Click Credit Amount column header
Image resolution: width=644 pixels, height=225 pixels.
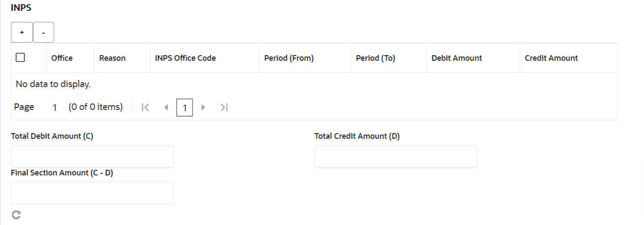coord(551,58)
